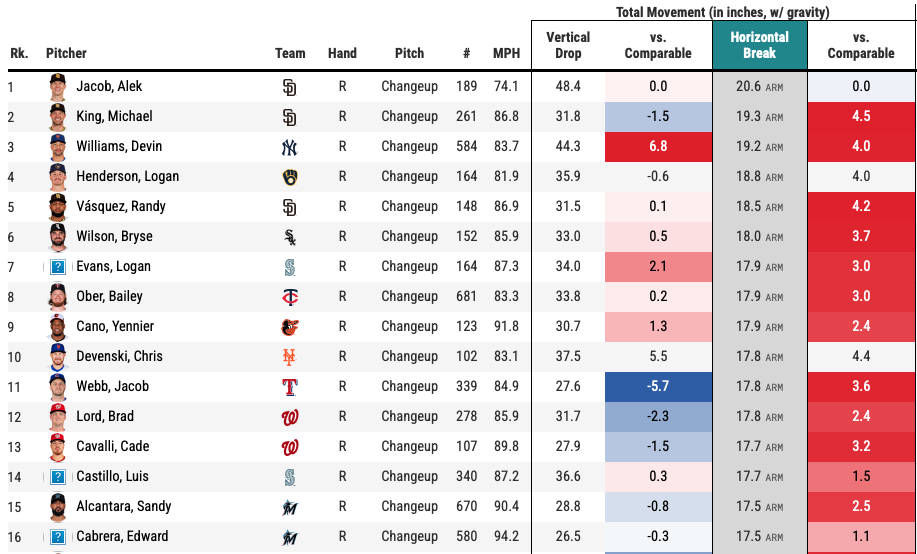Click the red 6.8 vs. Comparable cell

click(658, 147)
